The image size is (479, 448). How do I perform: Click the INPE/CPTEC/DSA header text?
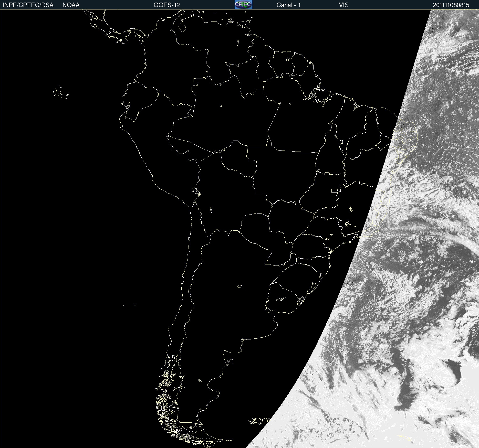pyautogui.click(x=28, y=5)
